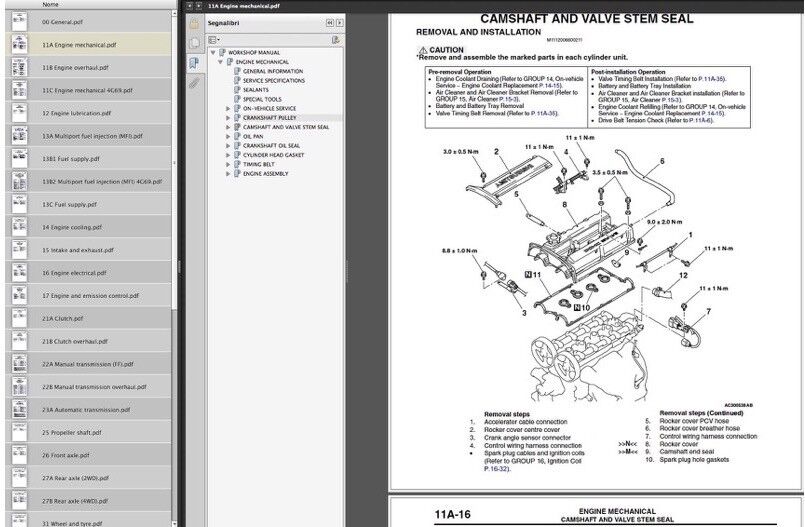Collapse the ENGINE MECHANICAL bookmark
The height and width of the screenshot is (527, 805).
point(220,62)
